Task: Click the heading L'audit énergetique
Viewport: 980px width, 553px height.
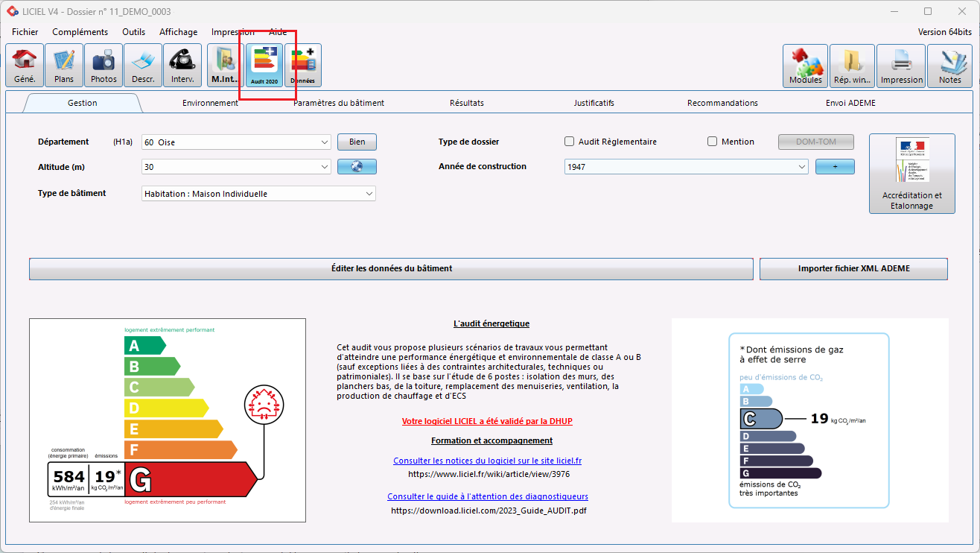Action: pyautogui.click(x=491, y=323)
